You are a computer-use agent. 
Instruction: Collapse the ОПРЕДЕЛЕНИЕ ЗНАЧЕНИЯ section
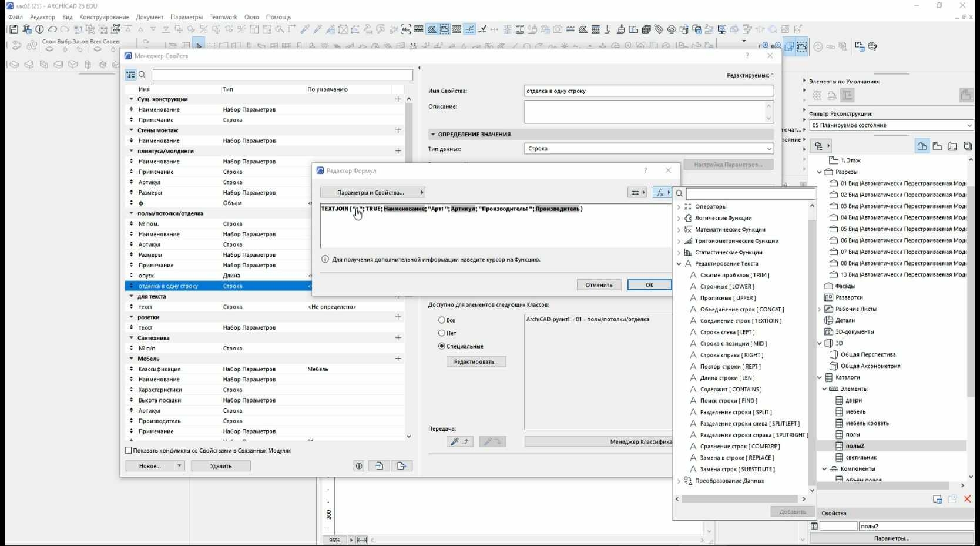tap(433, 135)
